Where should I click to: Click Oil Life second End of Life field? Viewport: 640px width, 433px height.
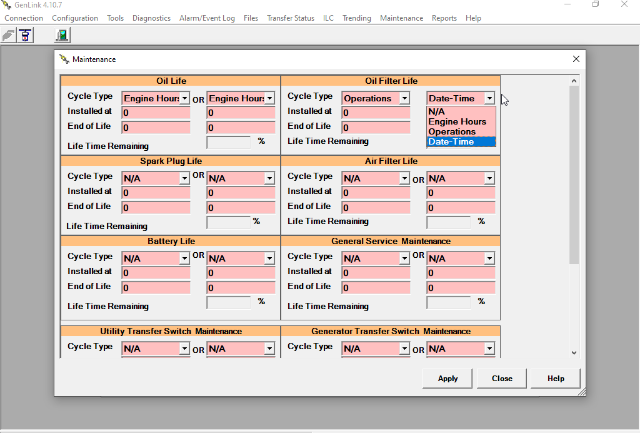[241, 128]
